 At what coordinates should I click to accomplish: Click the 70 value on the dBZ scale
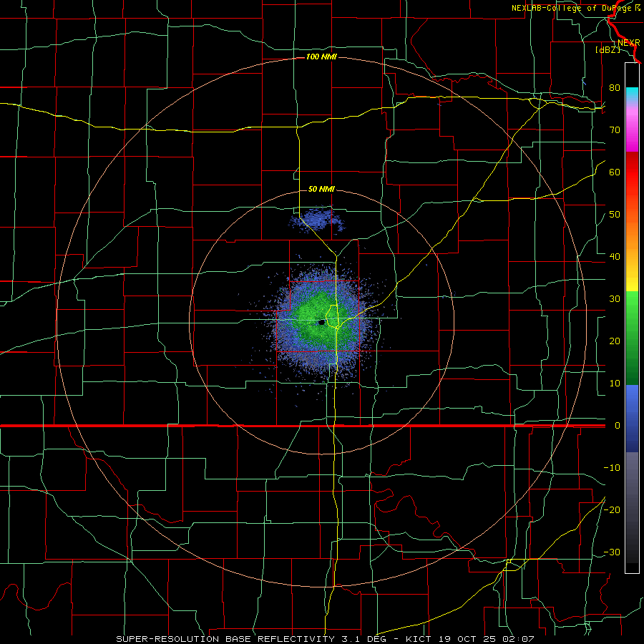(x=615, y=130)
